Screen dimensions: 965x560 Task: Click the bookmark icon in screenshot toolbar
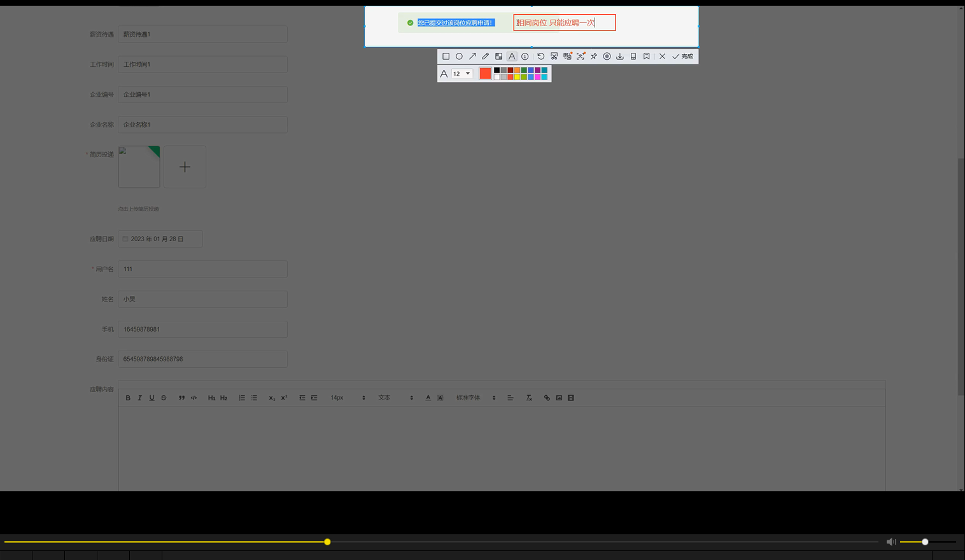[647, 57]
